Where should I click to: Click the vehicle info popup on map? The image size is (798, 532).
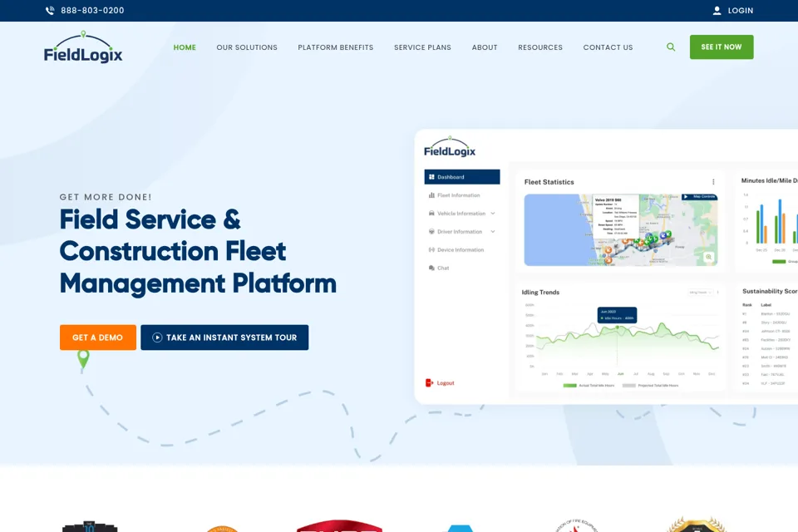(x=616, y=216)
